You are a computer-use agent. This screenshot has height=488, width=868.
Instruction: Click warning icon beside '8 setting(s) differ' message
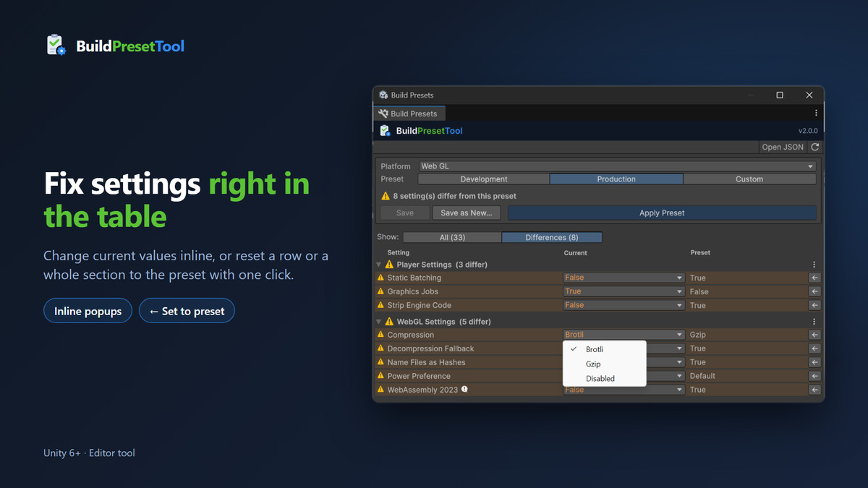point(386,196)
